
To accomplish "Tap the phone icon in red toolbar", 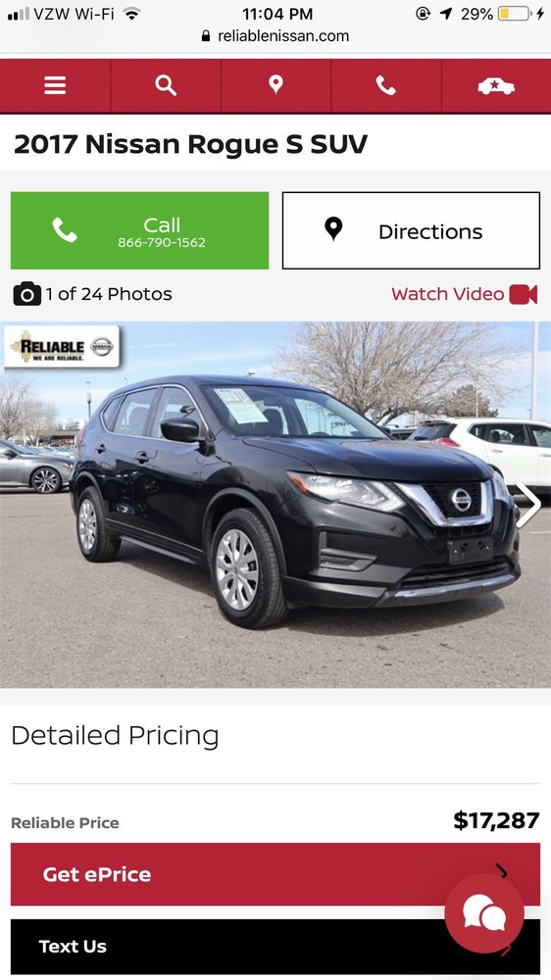I will [386, 85].
